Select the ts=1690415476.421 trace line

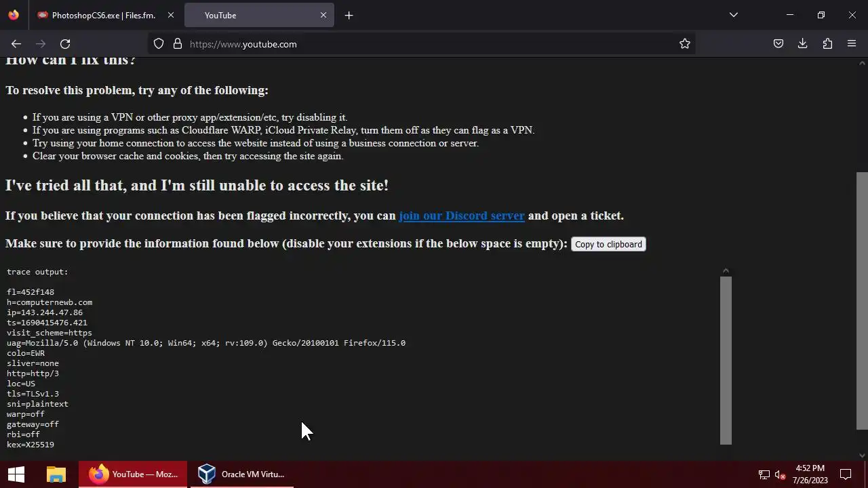pyautogui.click(x=47, y=323)
